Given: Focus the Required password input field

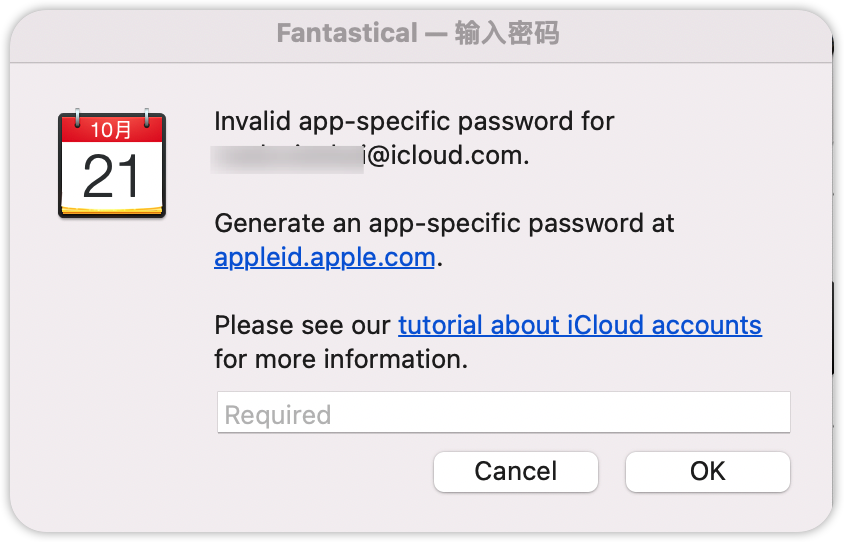Looking at the screenshot, I should click(503, 412).
